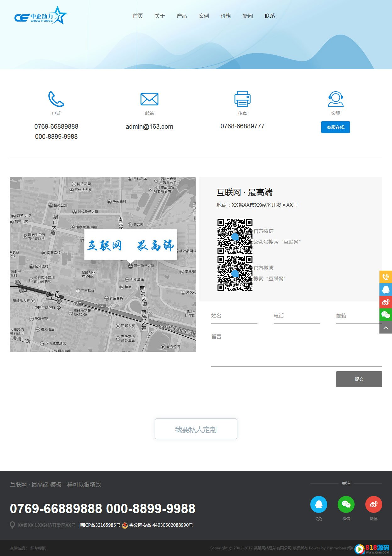This screenshot has height=556, width=392.
Task: Focus the 姓名 input field
Action: (x=234, y=316)
